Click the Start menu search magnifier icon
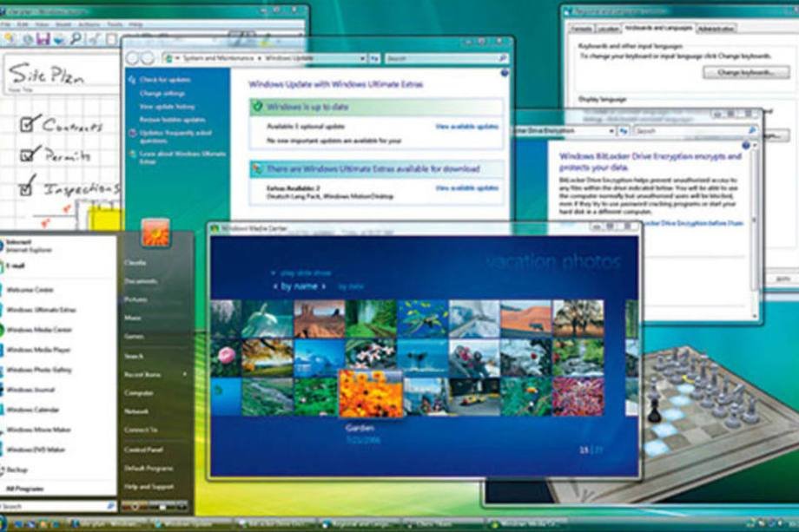 [x=110, y=506]
